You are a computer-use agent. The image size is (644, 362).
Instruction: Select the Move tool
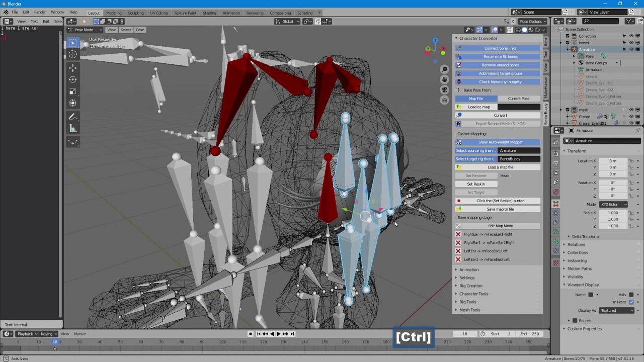(x=73, y=68)
